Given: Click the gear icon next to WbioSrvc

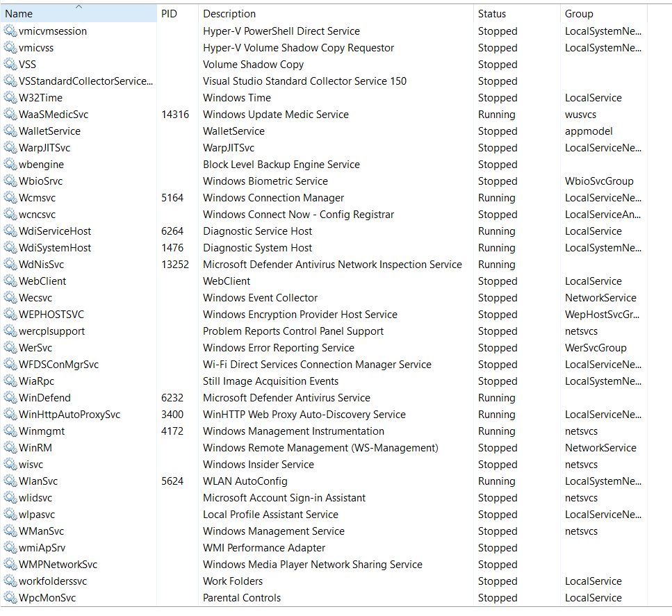Looking at the screenshot, I should click(x=10, y=181).
